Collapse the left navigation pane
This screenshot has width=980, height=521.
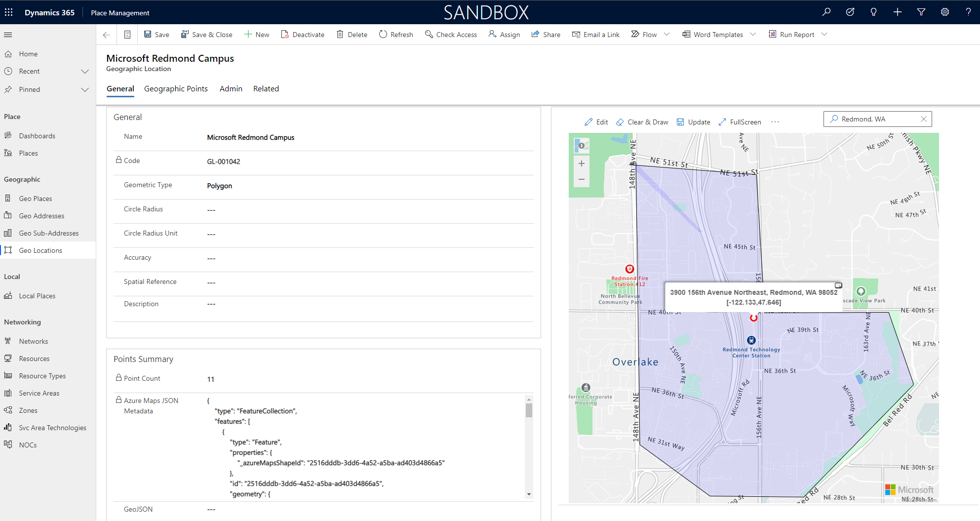tap(7, 34)
